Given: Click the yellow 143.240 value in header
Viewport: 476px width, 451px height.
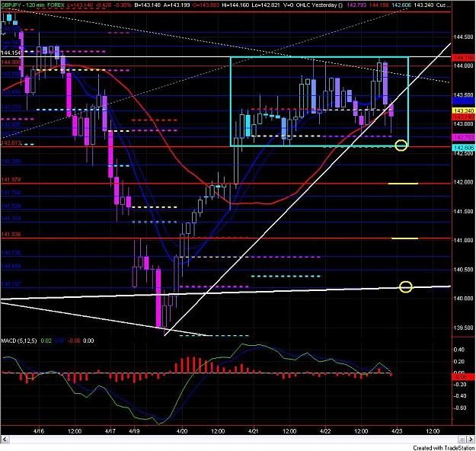Looking at the screenshot, I should coord(424,5).
